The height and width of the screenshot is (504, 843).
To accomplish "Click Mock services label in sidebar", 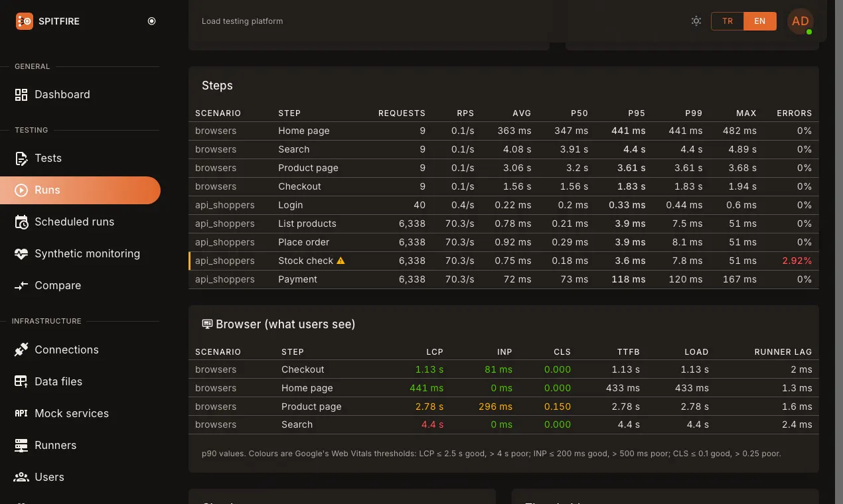I will 72,413.
